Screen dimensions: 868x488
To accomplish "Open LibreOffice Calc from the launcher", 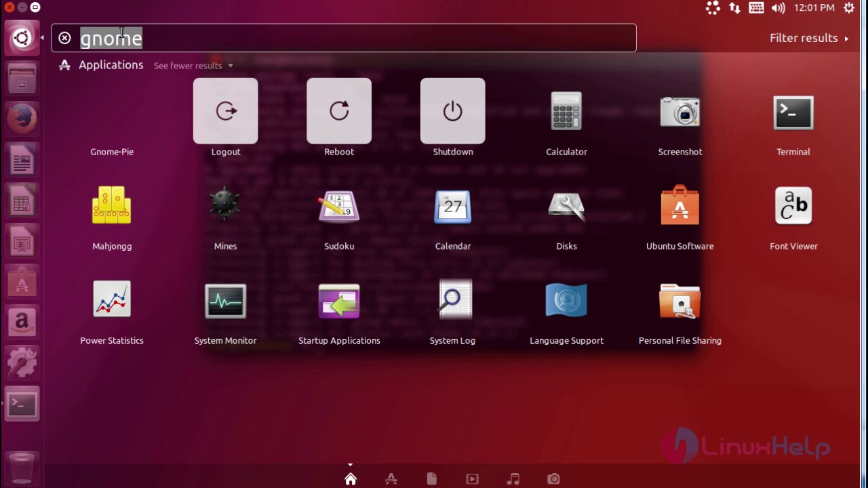I will pyautogui.click(x=22, y=202).
